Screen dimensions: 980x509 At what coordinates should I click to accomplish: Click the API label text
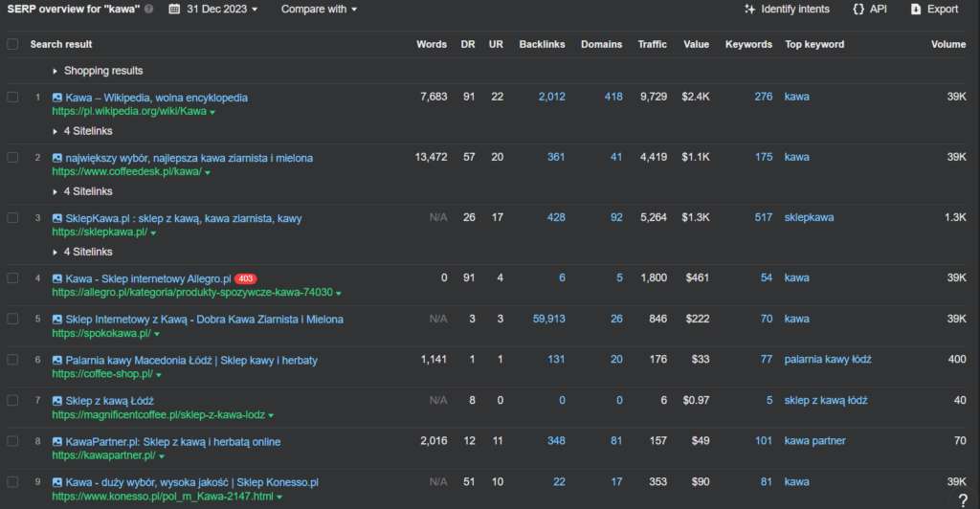tap(879, 10)
